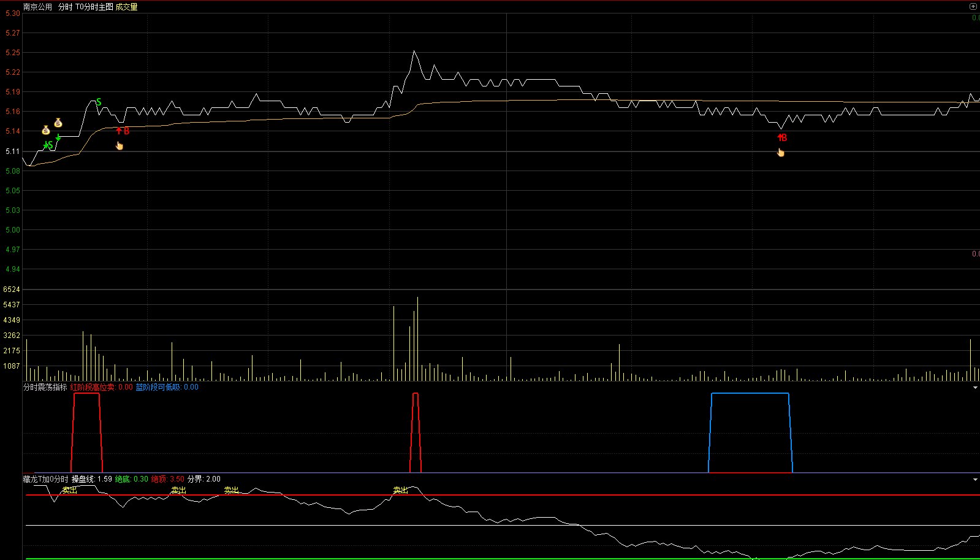
Task: Click the 5.25 price spike on the chart
Action: coord(414,52)
